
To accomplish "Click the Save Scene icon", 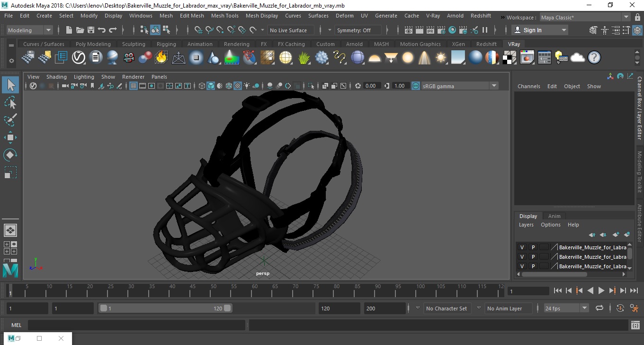I will click(90, 30).
